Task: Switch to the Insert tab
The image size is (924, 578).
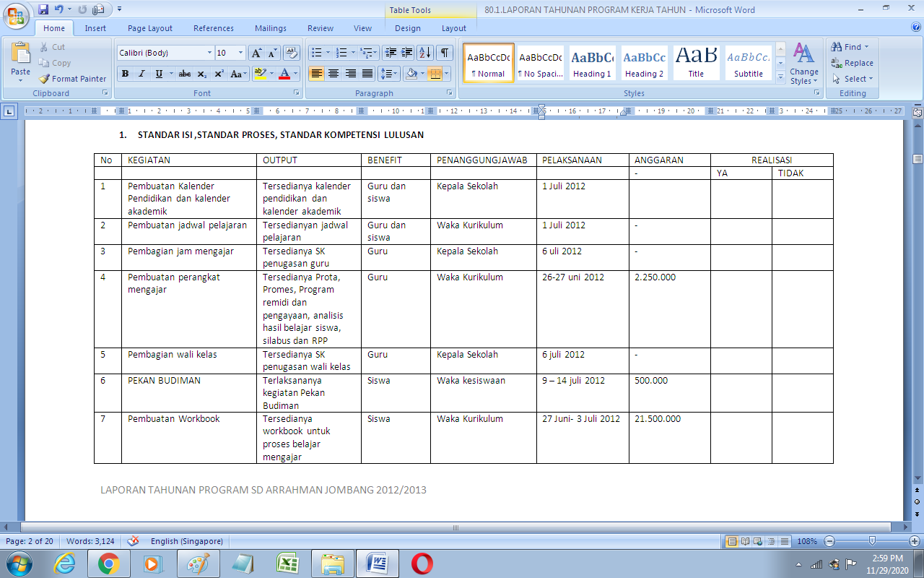Action: point(95,28)
